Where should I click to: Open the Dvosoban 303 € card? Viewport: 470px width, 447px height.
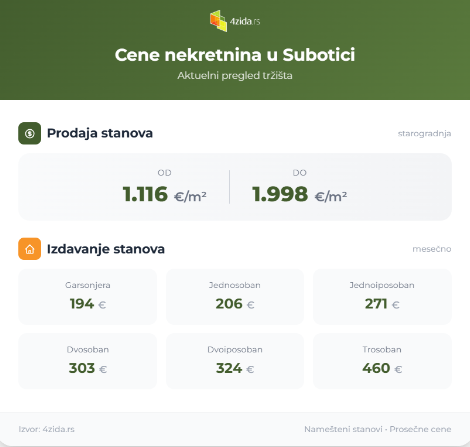click(x=88, y=361)
